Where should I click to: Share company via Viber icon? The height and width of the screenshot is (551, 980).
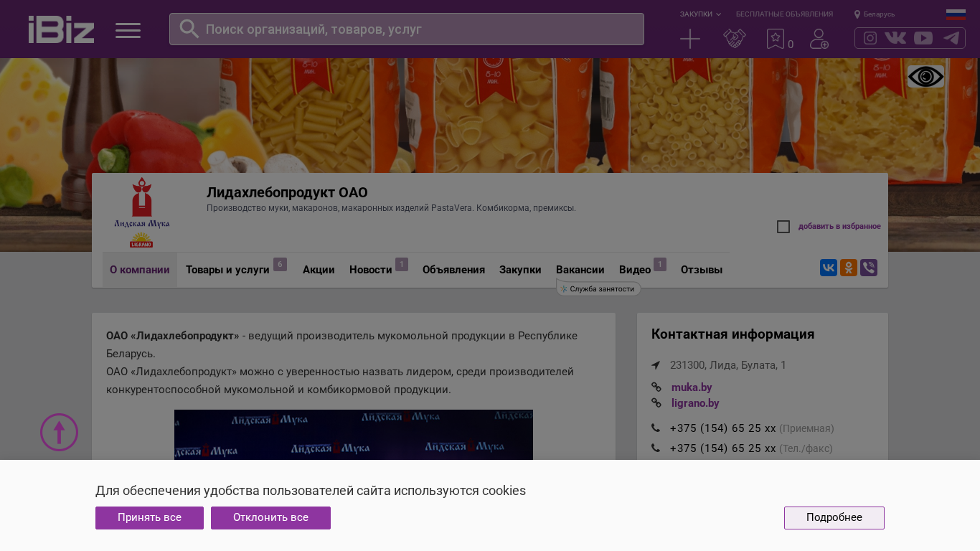click(x=869, y=268)
